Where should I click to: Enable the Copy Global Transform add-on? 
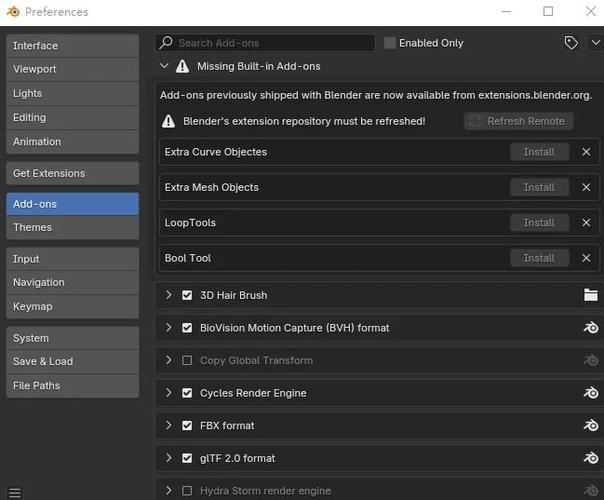[187, 361]
